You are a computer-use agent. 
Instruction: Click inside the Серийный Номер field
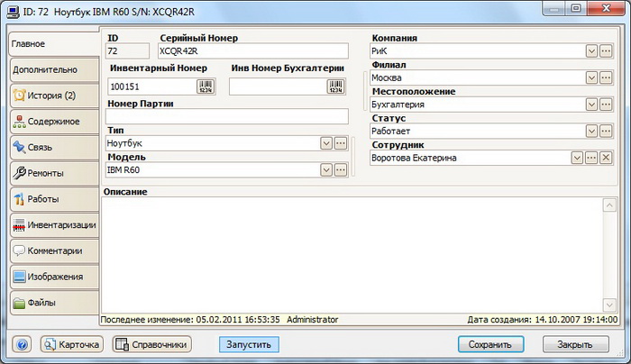(251, 52)
